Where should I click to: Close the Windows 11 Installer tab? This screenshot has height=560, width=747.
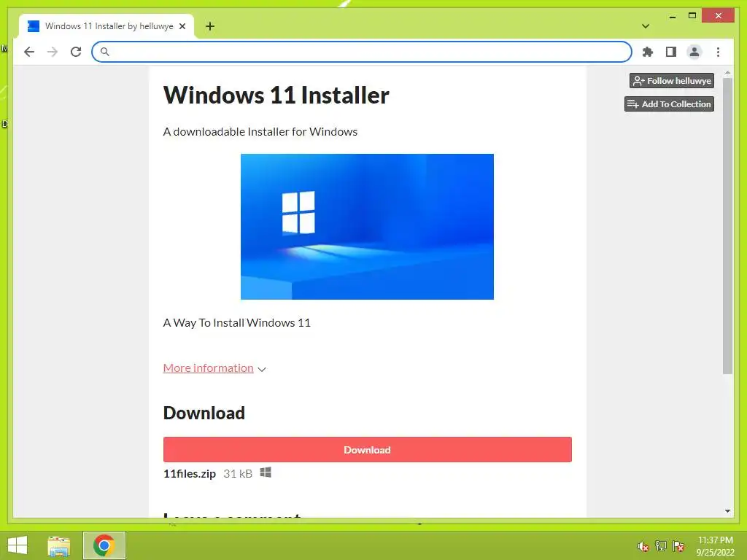[182, 26]
